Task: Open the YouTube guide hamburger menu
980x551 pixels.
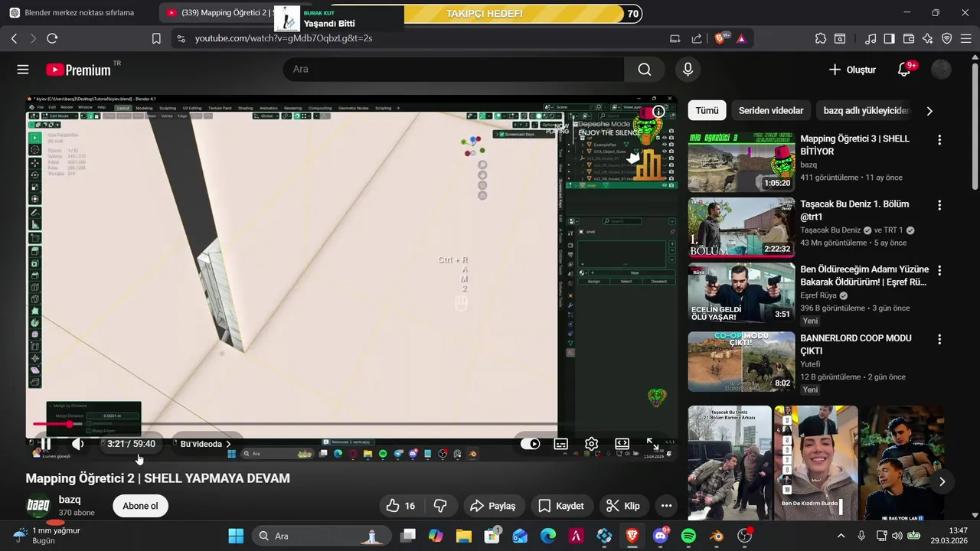Action: [x=23, y=70]
